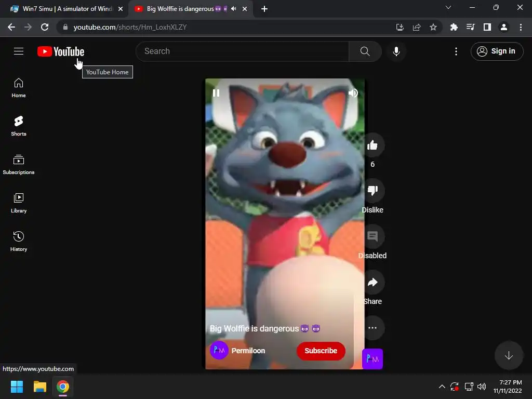Close the Win7 Simu tab
This screenshot has height=399, width=532.
click(121, 9)
